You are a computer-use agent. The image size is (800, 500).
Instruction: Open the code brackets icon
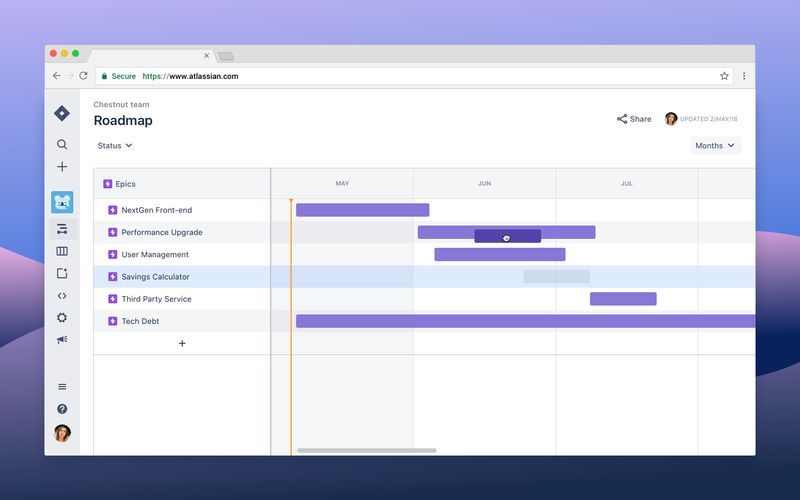click(x=62, y=296)
